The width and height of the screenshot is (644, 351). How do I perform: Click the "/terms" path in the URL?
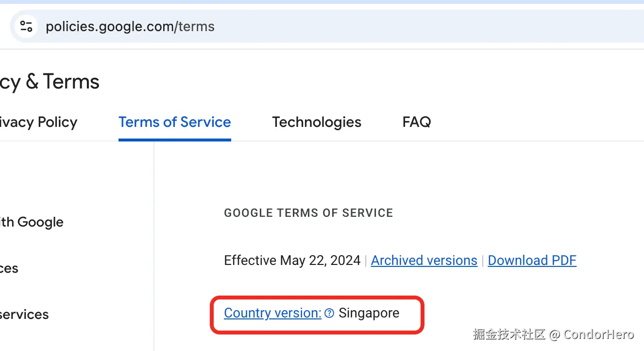(x=196, y=26)
